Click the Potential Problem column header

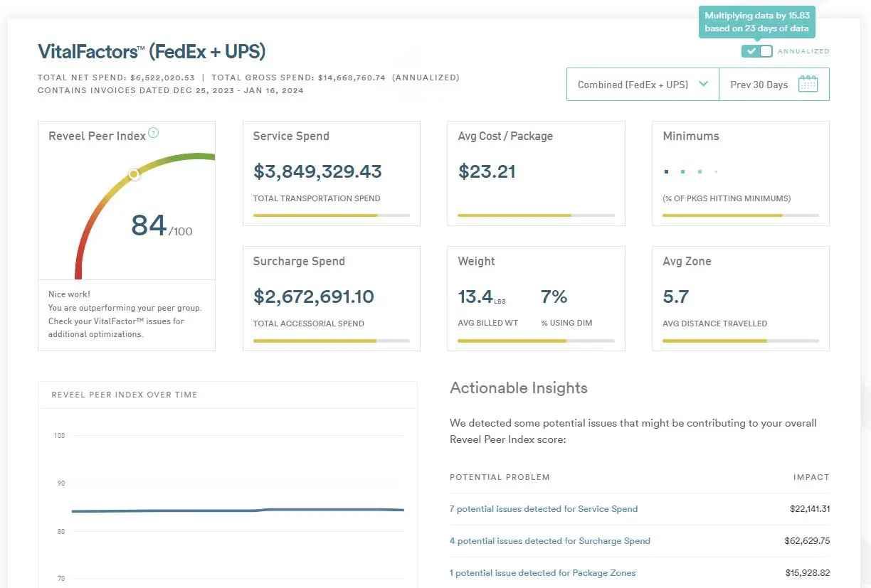pos(500,477)
